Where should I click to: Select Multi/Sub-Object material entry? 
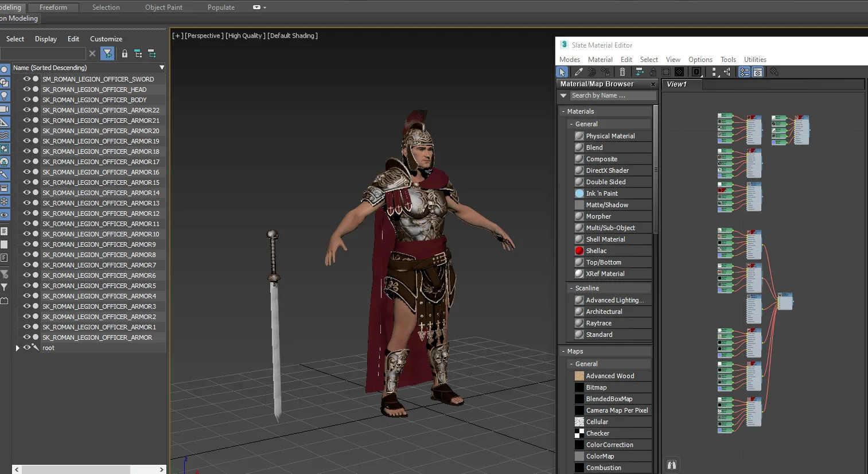(613, 228)
